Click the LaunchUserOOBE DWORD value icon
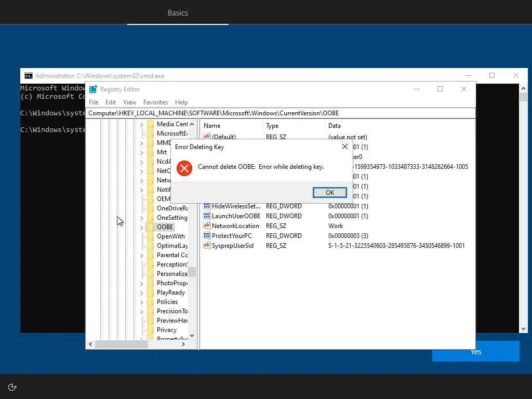532x399 pixels. (x=207, y=216)
